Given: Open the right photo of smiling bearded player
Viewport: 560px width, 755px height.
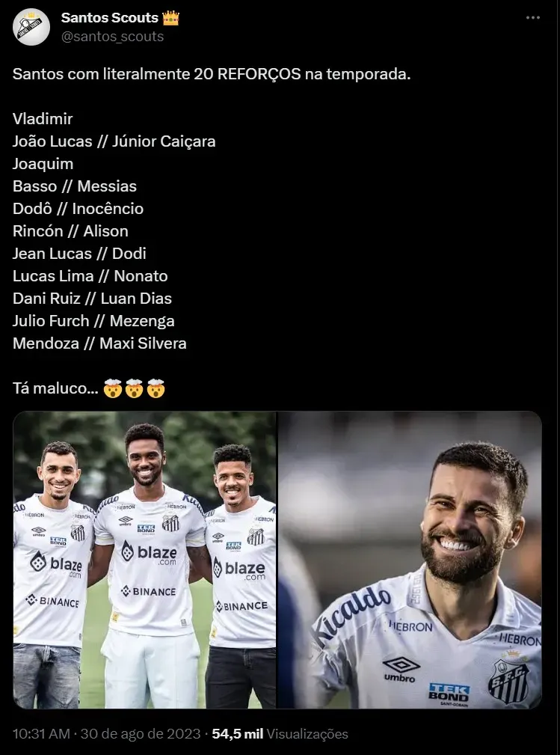Looking at the screenshot, I should tap(410, 560).
